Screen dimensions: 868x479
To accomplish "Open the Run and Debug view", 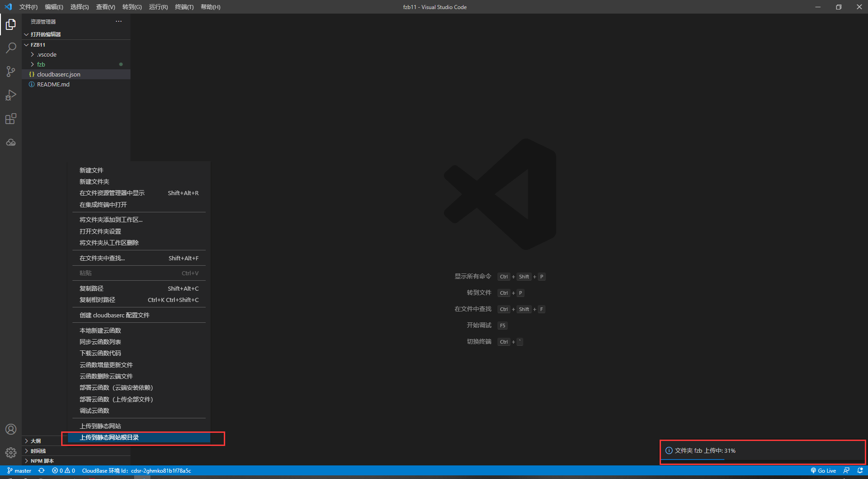I will [11, 95].
